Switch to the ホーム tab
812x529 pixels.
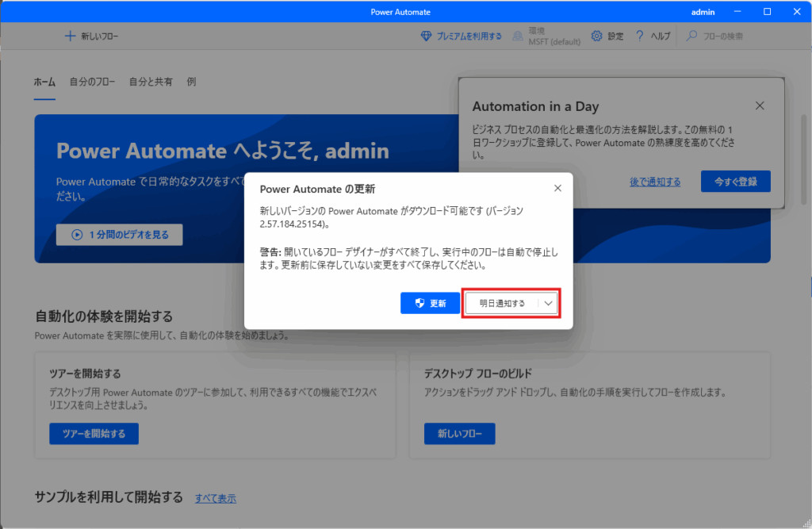[x=44, y=82]
